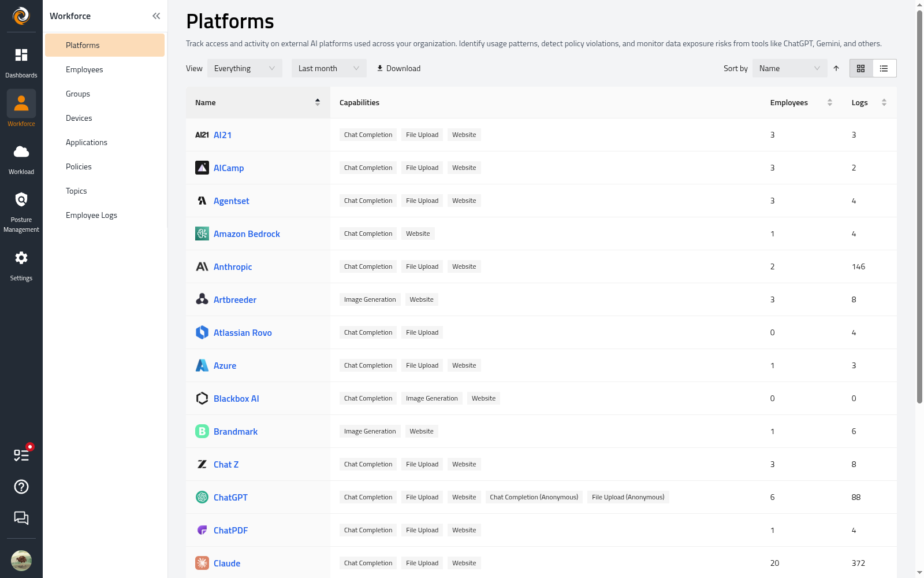
Task: Open the ChatGPT platform link
Action: click(x=230, y=497)
